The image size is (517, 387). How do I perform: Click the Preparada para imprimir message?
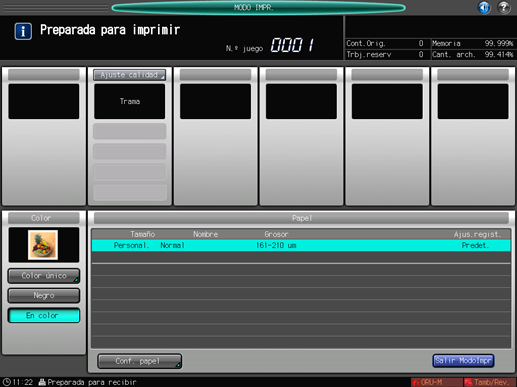tap(110, 30)
